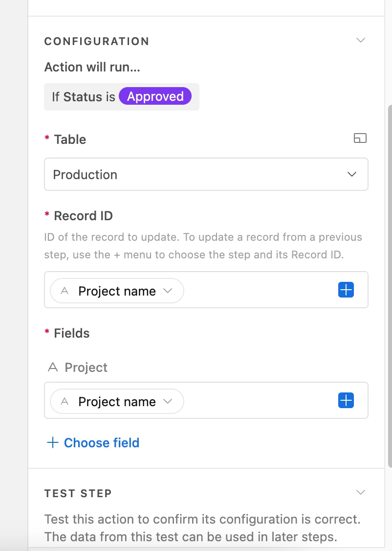Click the Choose field link

click(x=102, y=443)
